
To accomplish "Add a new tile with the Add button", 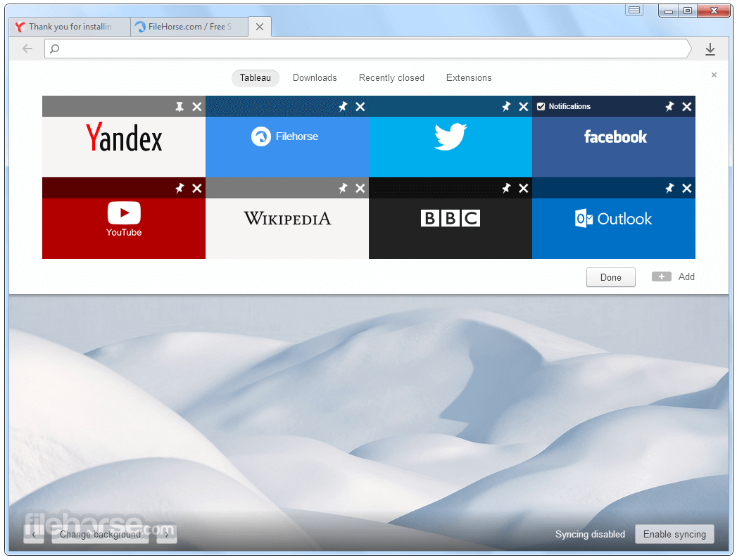I will (673, 276).
